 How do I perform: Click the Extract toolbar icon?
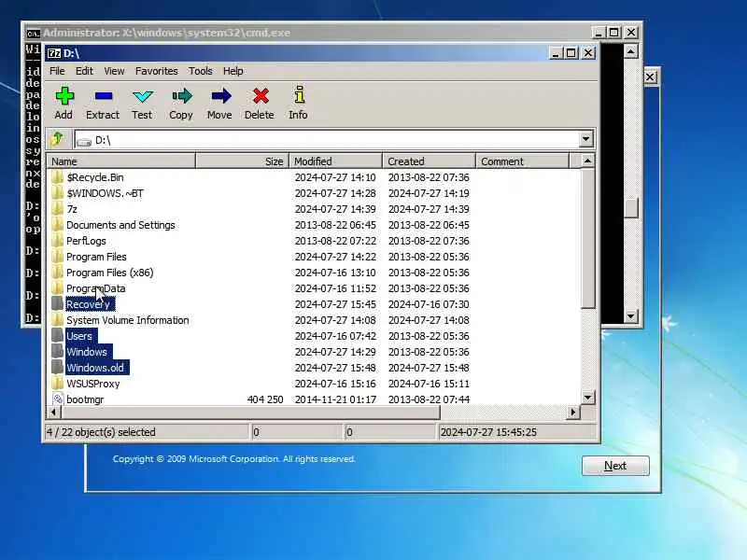pos(103,96)
